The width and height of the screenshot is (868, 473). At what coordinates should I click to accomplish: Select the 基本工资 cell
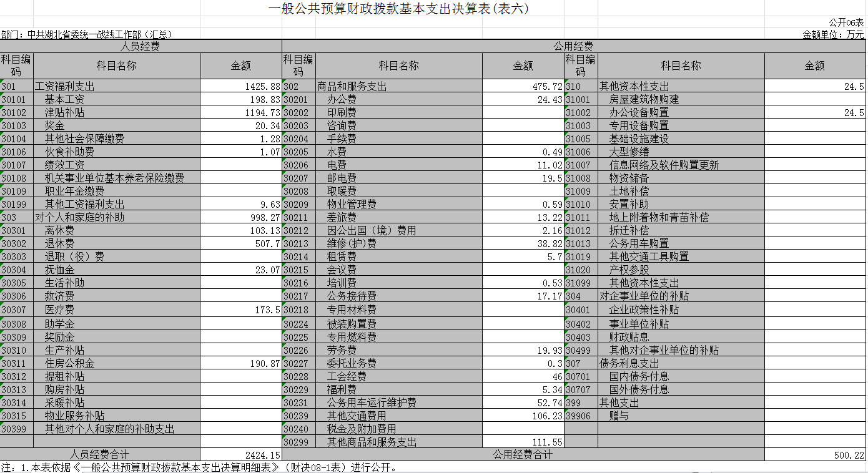coord(117,99)
